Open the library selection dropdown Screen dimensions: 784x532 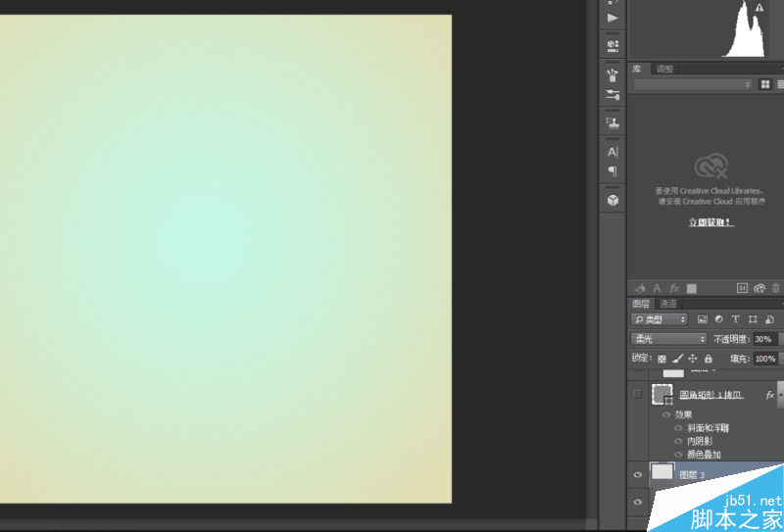(693, 84)
